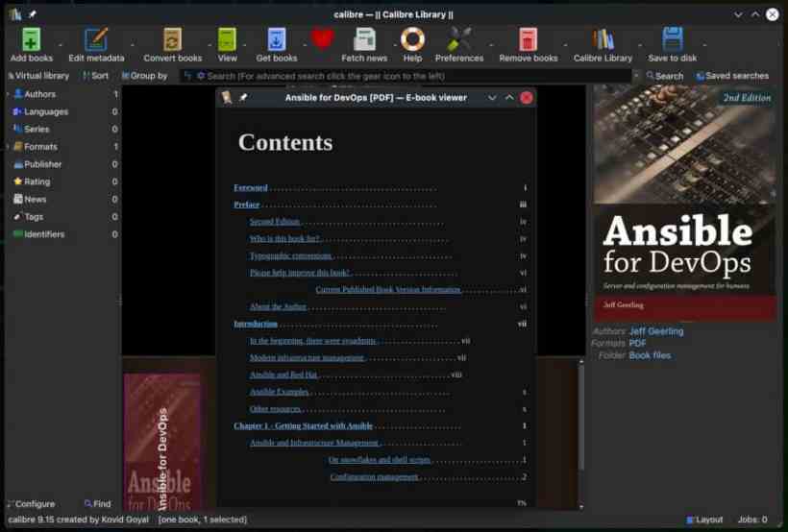The image size is (788, 532).
Task: Open the search history dropdown arrow
Action: pos(637,76)
